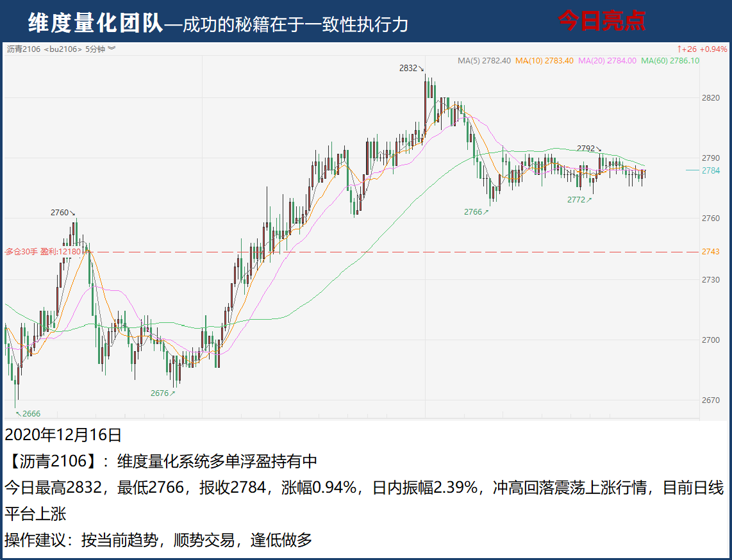This screenshot has width=732, height=560.
Task: Click the 2792 high marker arrow
Action: (x=599, y=149)
